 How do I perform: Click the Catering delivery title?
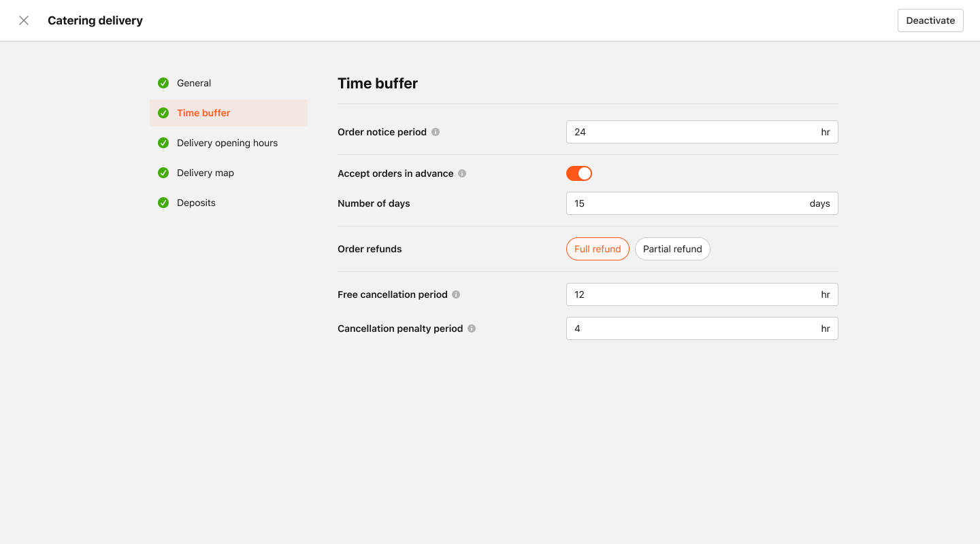[x=95, y=20]
